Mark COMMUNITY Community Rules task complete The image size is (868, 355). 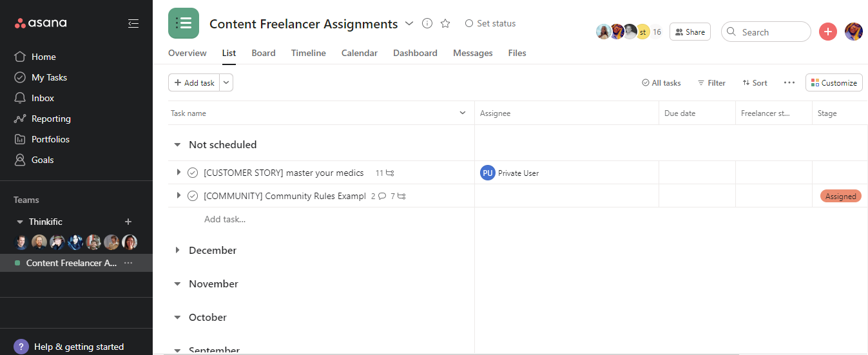(x=192, y=196)
